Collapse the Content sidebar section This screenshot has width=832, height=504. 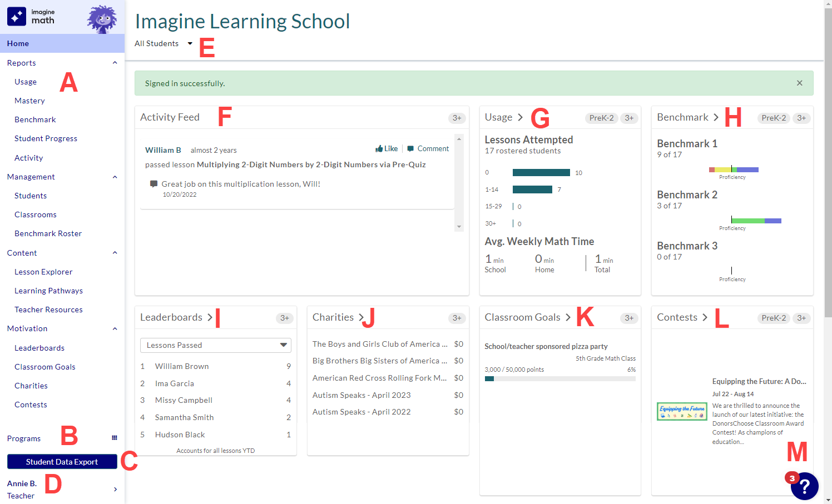point(115,253)
